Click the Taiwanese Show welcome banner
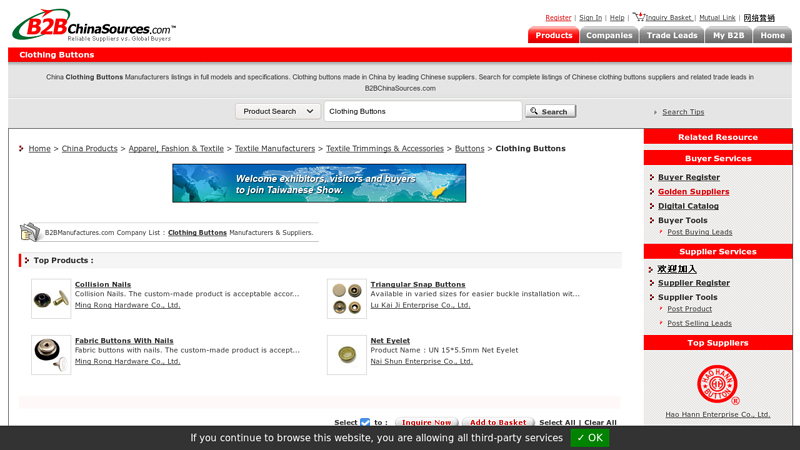Screen dimensions: 800x450 click(x=319, y=183)
